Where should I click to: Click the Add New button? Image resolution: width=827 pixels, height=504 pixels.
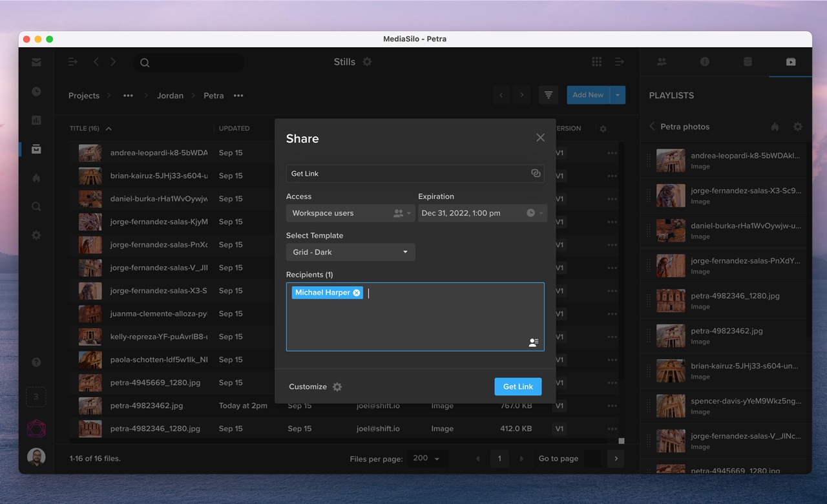[587, 95]
